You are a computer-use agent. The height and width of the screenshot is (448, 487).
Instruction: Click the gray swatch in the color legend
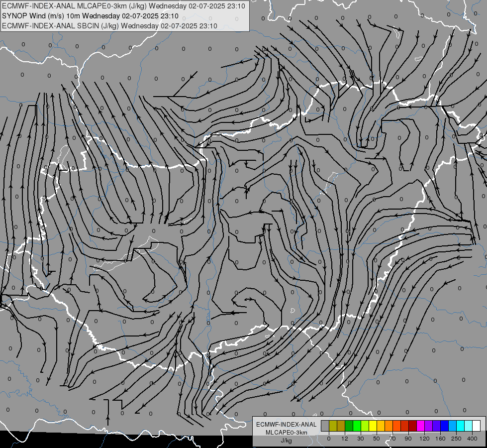click(325, 426)
